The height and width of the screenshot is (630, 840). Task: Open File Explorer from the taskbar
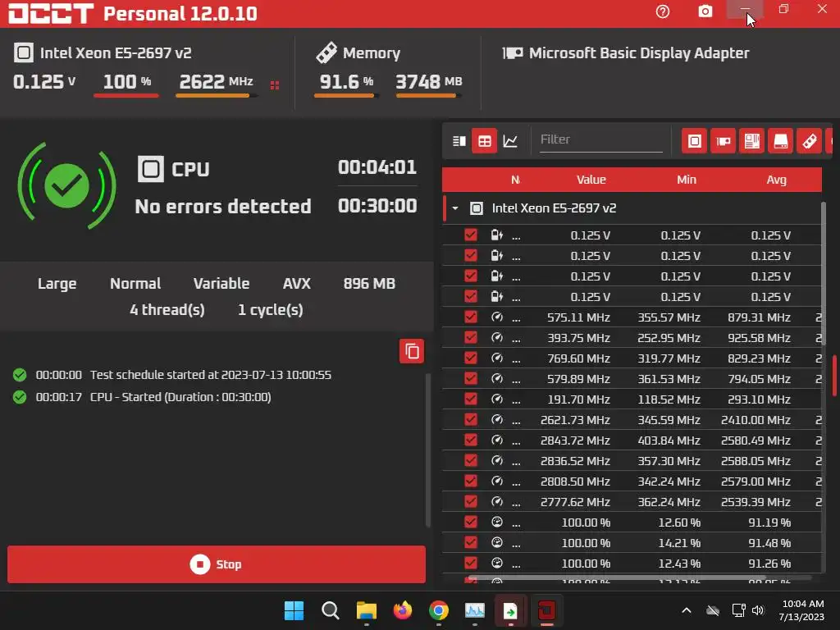[x=367, y=610]
